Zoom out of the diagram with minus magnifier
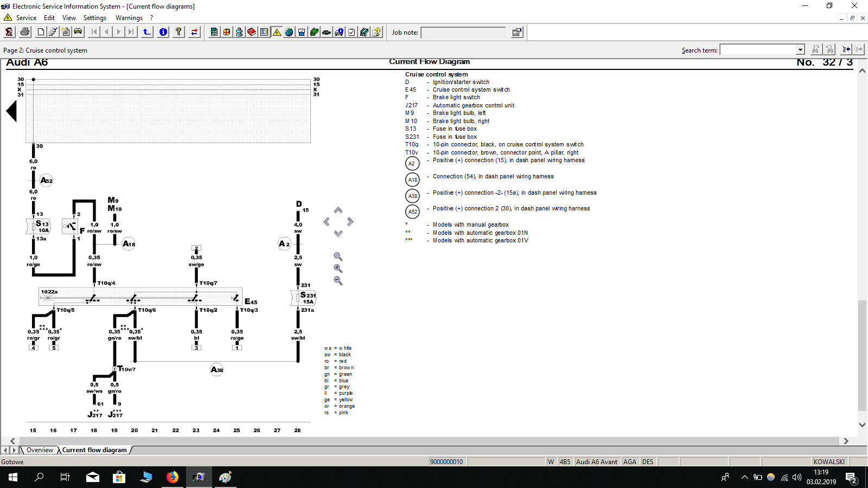 [x=338, y=280]
